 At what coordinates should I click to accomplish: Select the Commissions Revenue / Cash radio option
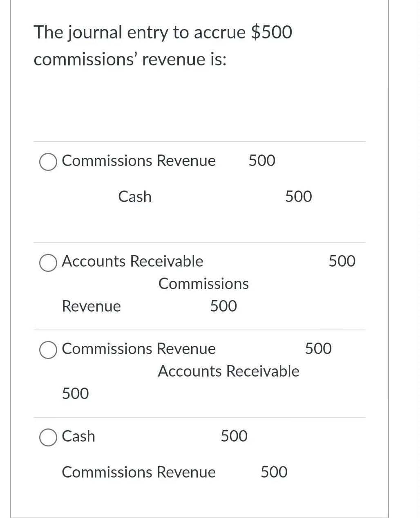48,162
